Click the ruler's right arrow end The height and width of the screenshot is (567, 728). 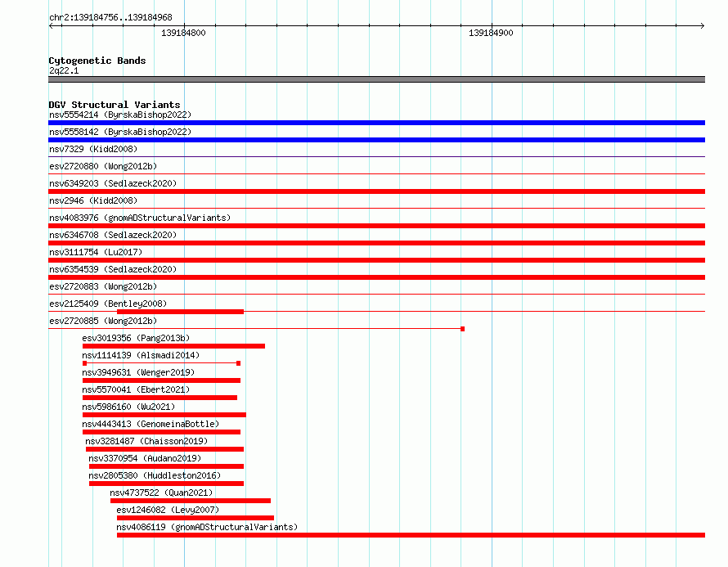click(703, 26)
